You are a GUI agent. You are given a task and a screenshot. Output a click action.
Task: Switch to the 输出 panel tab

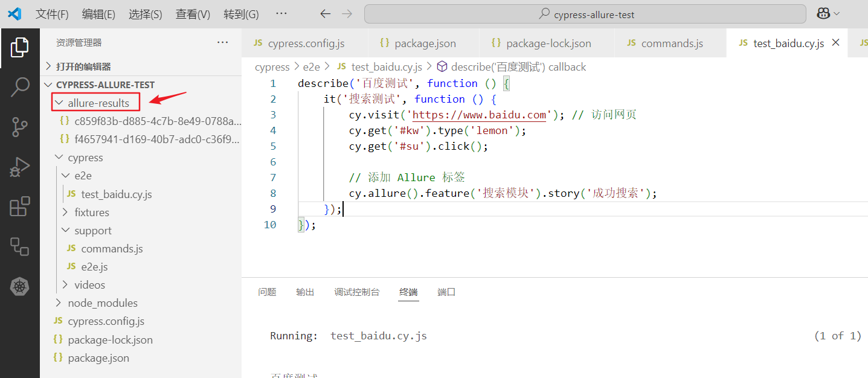coord(305,292)
